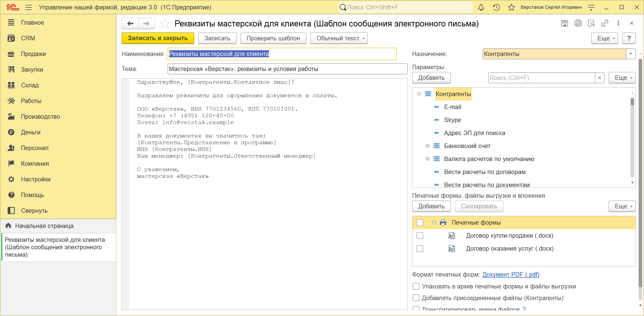This screenshot has width=644, height=316.
Task: Click Записать и закрыть button
Action: click(158, 38)
